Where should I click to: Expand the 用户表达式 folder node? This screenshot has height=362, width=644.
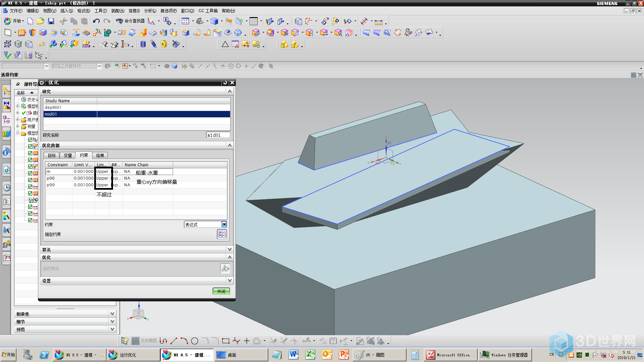18,119
